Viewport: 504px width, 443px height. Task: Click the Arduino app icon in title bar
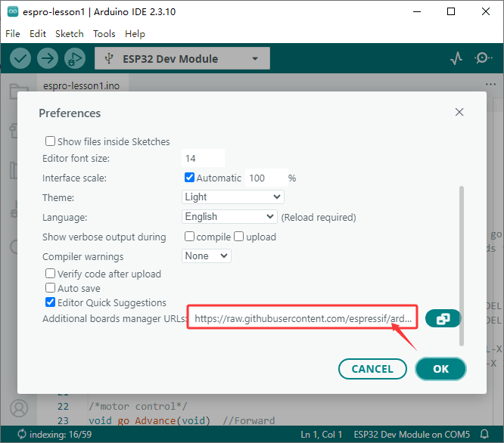coord(13,11)
